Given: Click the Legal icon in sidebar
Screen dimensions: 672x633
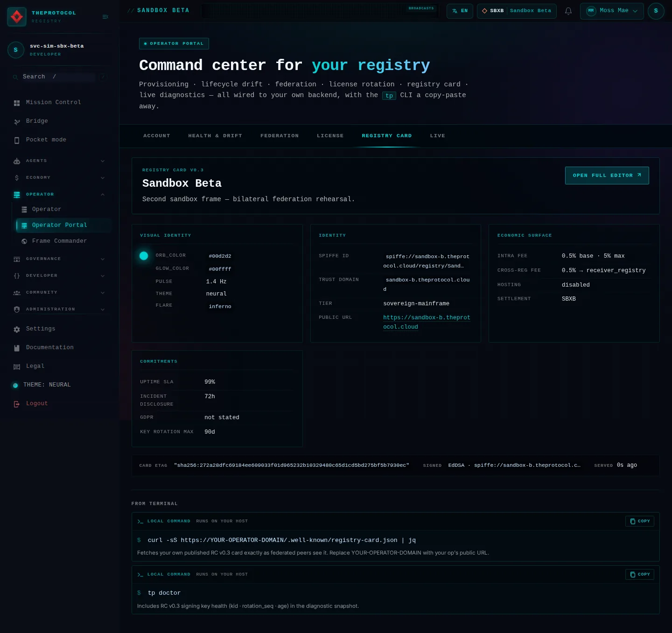Looking at the screenshot, I should [17, 366].
